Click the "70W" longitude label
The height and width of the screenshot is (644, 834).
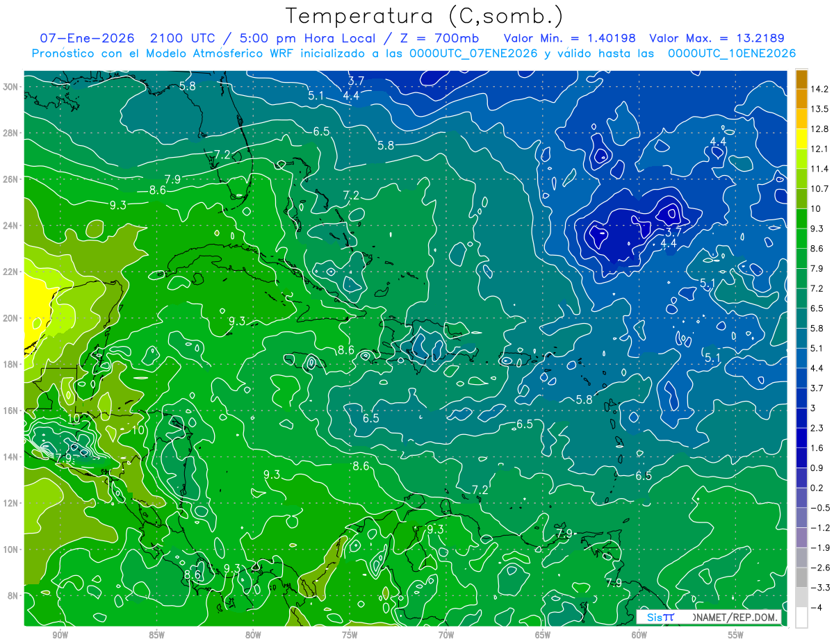[x=446, y=636]
